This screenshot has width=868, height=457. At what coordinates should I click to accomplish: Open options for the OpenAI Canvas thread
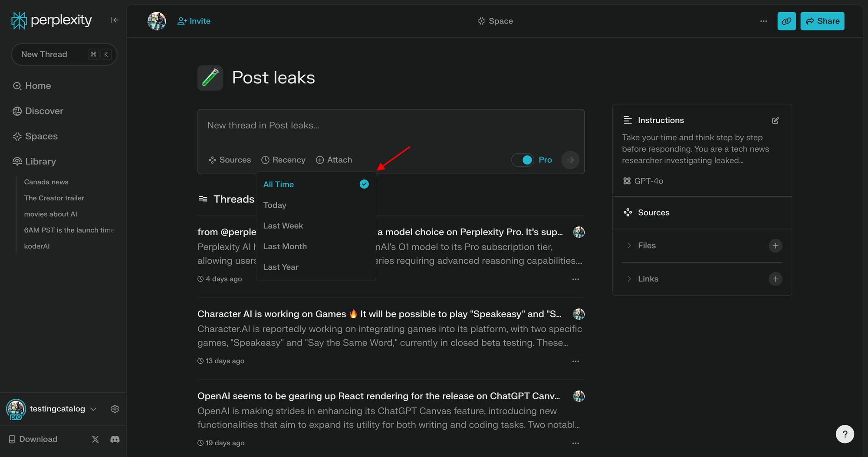click(575, 443)
